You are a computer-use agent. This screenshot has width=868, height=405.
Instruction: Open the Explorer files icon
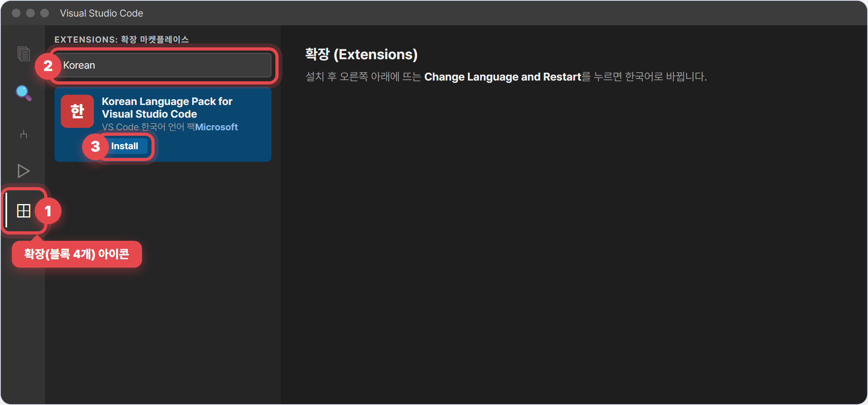point(24,54)
